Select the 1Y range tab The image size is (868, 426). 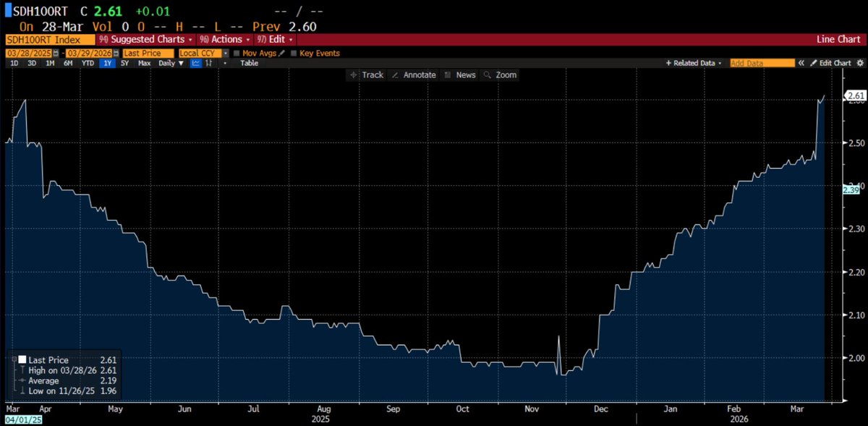tap(108, 63)
